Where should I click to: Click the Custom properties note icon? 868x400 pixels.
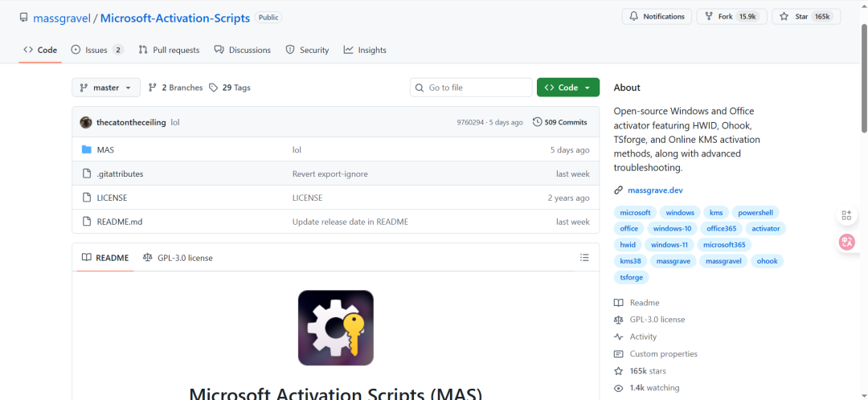(618, 354)
